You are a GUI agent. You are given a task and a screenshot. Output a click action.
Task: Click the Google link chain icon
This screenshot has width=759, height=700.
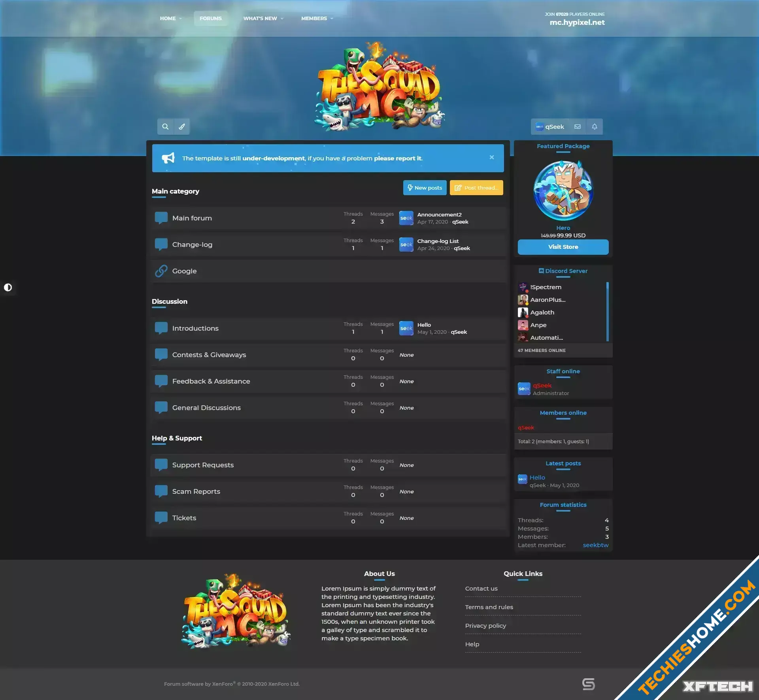tap(161, 271)
